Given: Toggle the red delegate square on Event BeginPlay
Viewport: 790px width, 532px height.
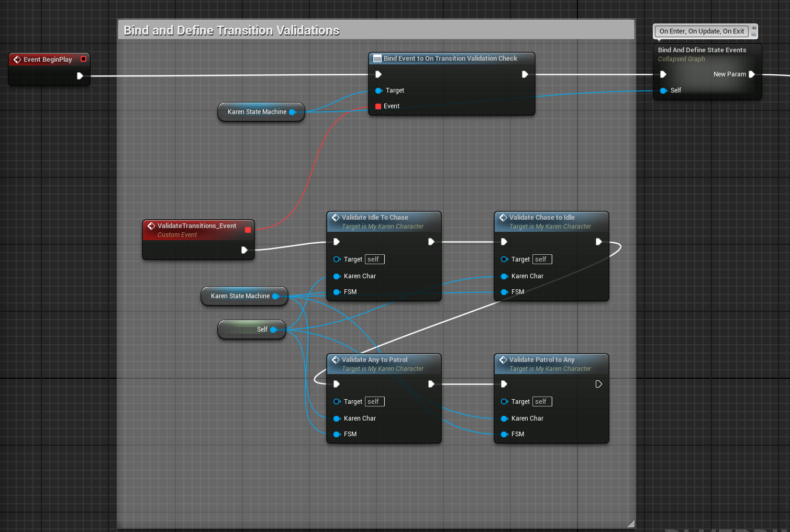Looking at the screenshot, I should pyautogui.click(x=83, y=59).
